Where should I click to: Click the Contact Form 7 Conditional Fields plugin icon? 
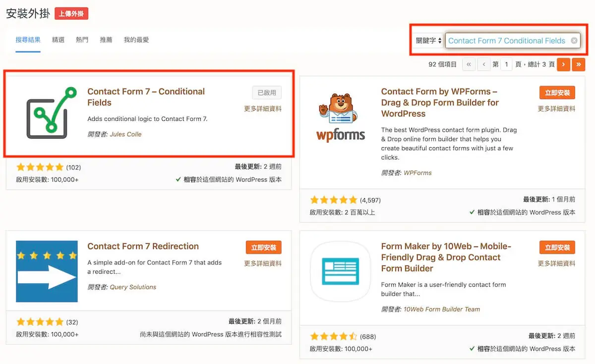(52, 113)
